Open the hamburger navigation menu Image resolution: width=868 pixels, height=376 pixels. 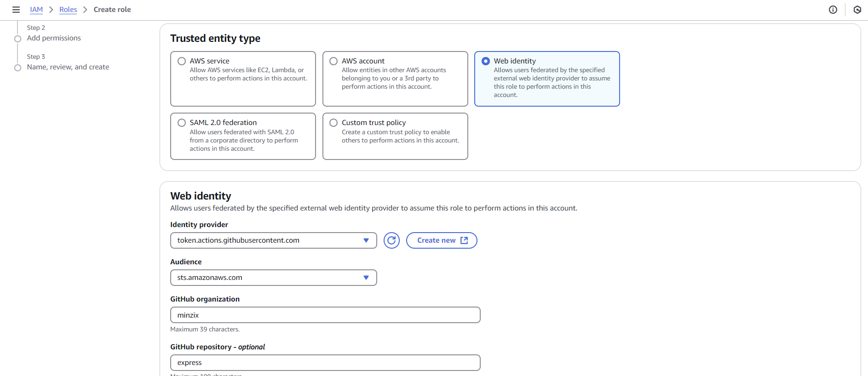pyautogui.click(x=16, y=10)
